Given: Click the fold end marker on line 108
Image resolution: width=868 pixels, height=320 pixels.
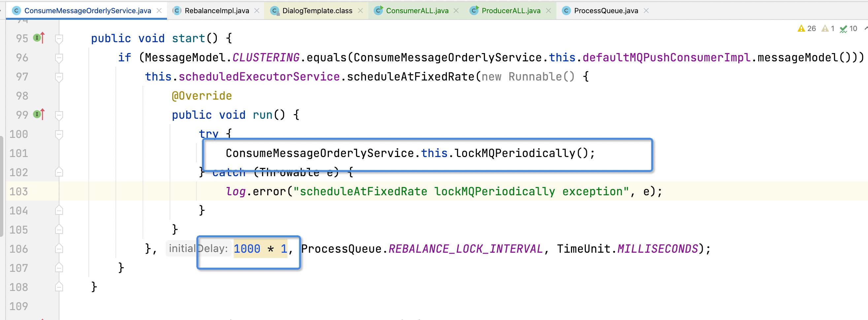Looking at the screenshot, I should [x=59, y=287].
